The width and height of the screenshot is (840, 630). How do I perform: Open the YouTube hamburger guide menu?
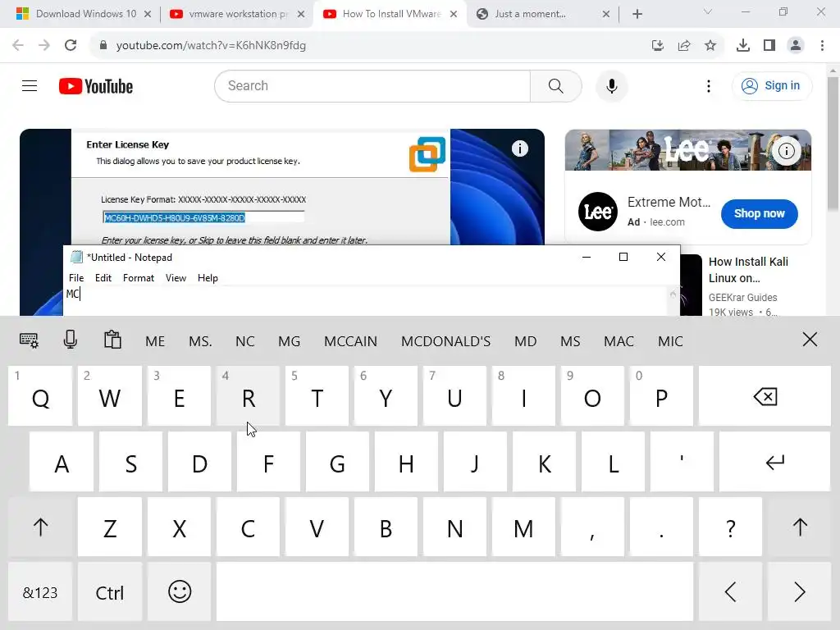coord(30,85)
